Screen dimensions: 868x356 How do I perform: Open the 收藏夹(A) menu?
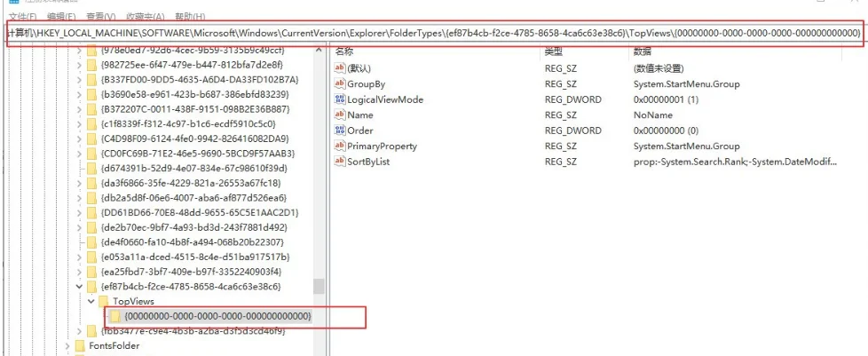click(146, 17)
